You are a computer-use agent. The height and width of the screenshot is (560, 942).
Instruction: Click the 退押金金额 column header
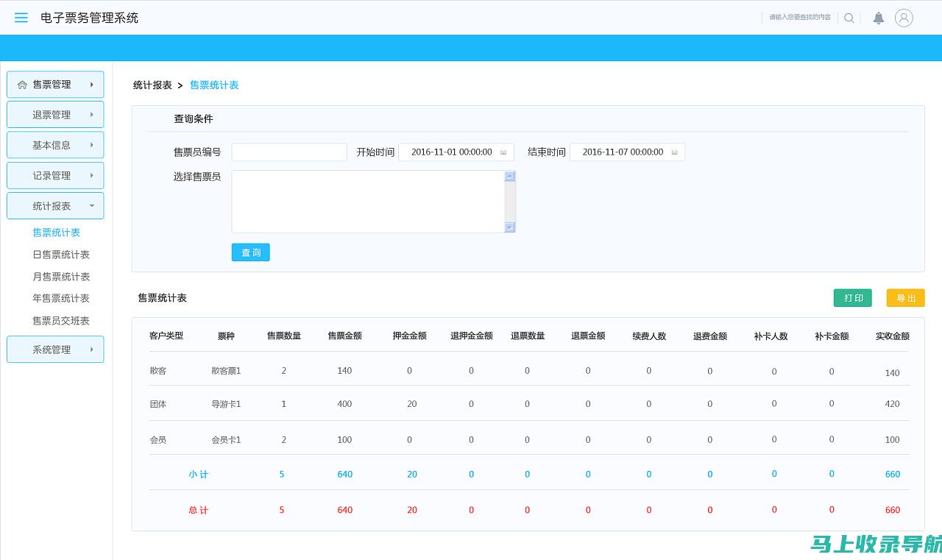(x=472, y=336)
